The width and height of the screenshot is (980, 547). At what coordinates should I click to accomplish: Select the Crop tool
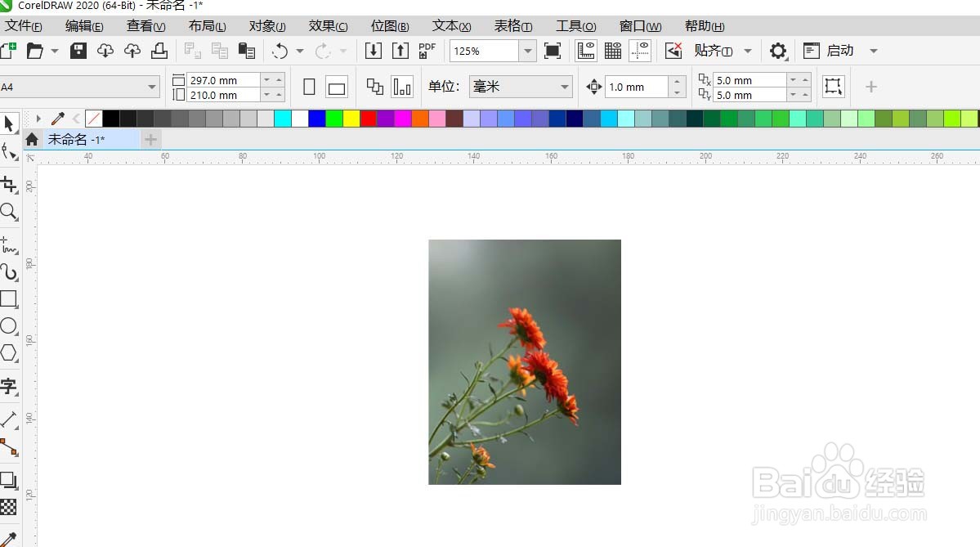[x=11, y=184]
